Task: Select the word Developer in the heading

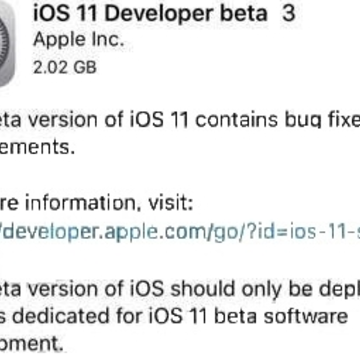Action: click(160, 14)
